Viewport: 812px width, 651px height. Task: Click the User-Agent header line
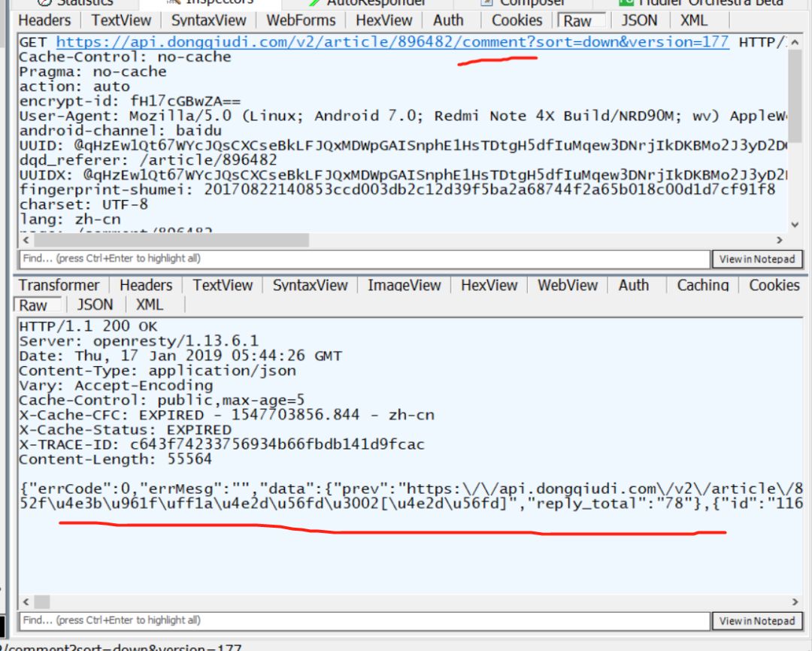pyautogui.click(x=403, y=116)
